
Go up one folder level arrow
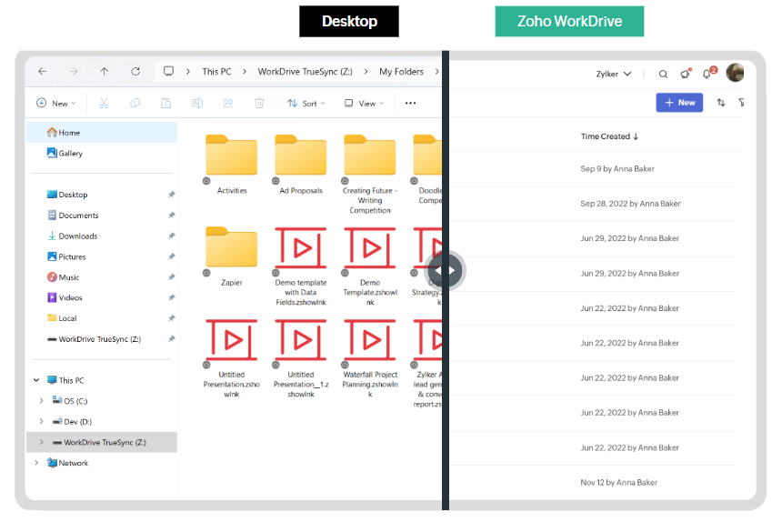click(105, 71)
